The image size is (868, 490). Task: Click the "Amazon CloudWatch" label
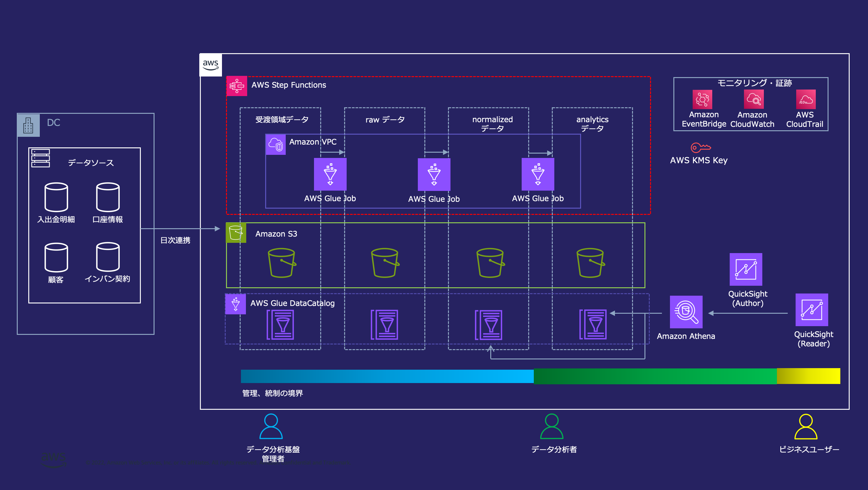point(752,119)
